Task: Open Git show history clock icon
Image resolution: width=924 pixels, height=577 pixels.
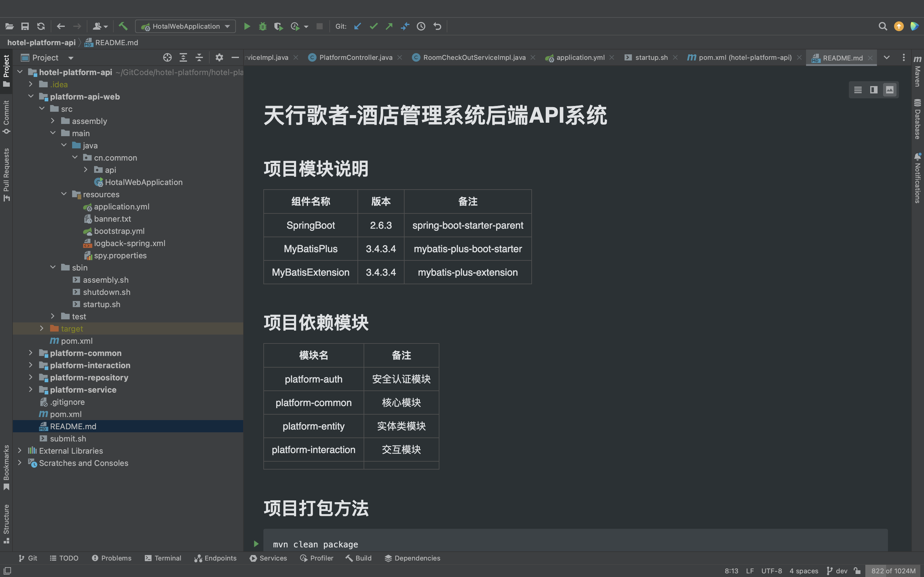Action: pyautogui.click(x=421, y=26)
